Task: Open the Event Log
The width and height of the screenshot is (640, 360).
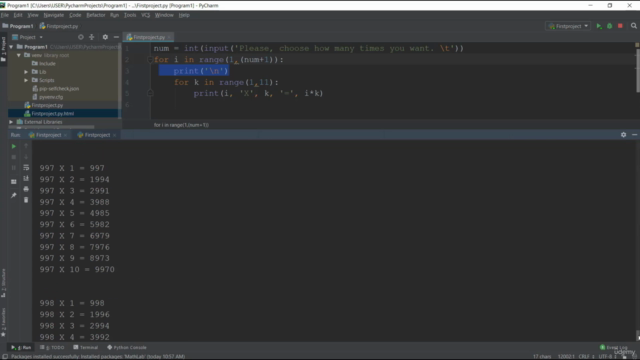Action: (613, 347)
